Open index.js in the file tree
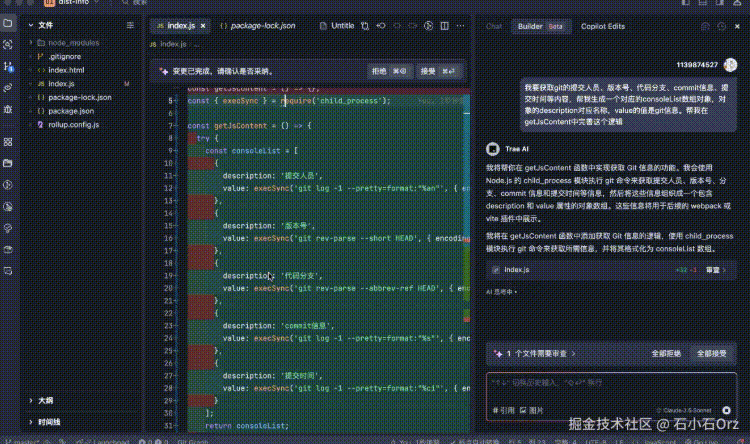 [61, 84]
